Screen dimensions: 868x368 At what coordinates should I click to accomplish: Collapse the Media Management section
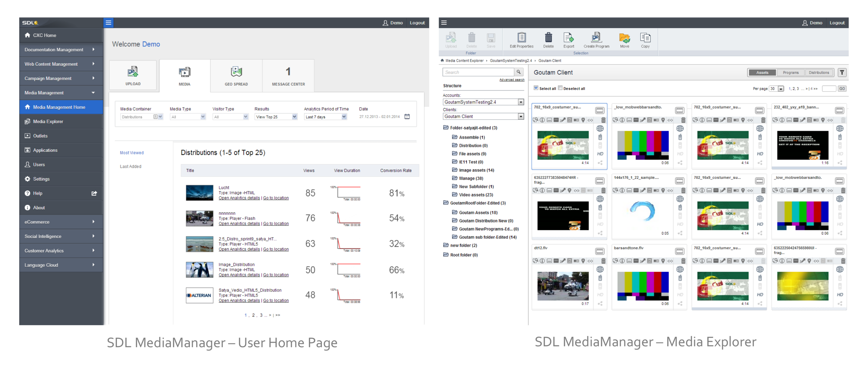point(61,93)
